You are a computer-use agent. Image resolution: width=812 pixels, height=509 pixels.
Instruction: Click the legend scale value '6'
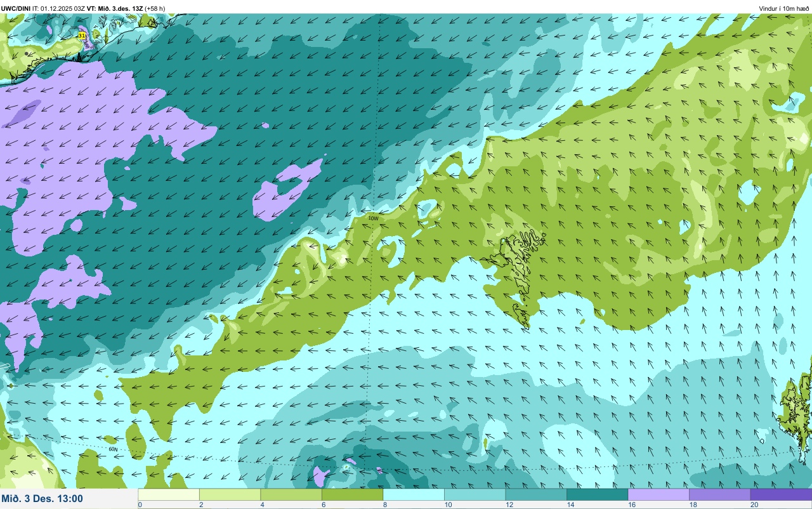point(322,505)
